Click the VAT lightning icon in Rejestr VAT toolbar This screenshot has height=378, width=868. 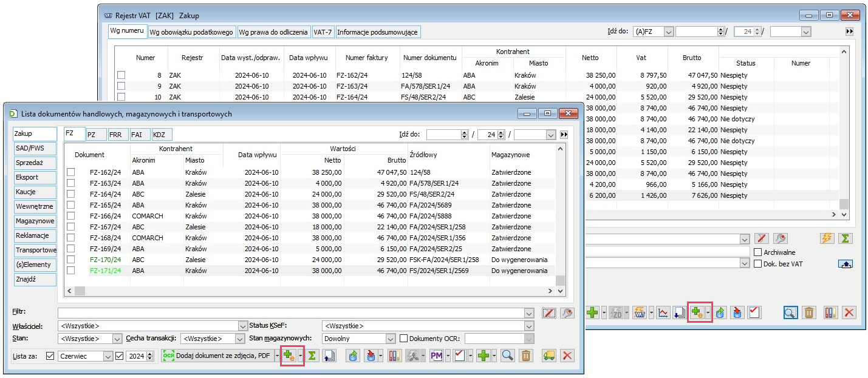pyautogui.click(x=640, y=312)
